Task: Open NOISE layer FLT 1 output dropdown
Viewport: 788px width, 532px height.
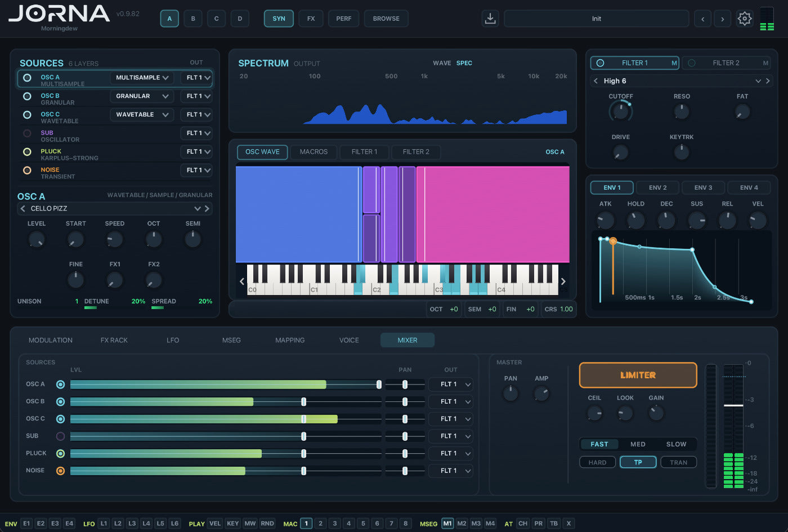Action: click(x=196, y=170)
